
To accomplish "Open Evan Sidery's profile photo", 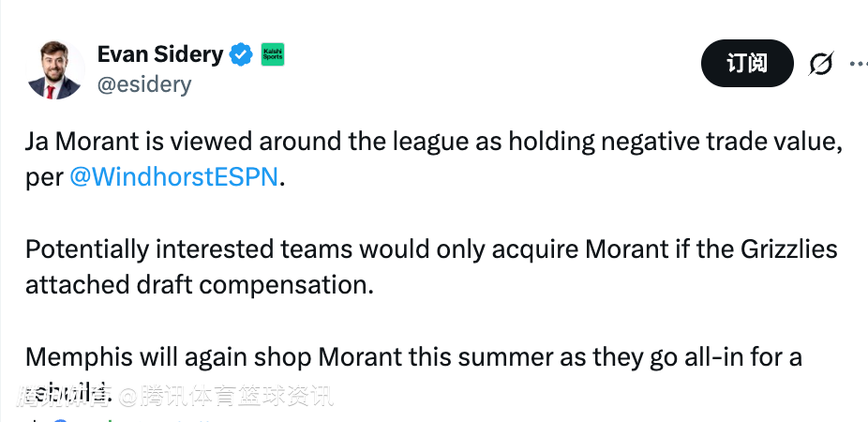I will point(55,70).
